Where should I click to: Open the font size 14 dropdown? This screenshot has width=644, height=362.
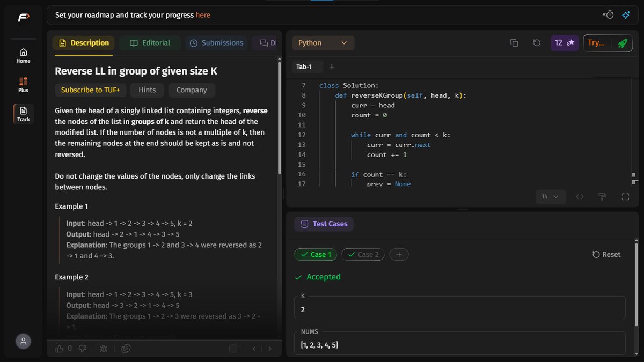(x=550, y=197)
